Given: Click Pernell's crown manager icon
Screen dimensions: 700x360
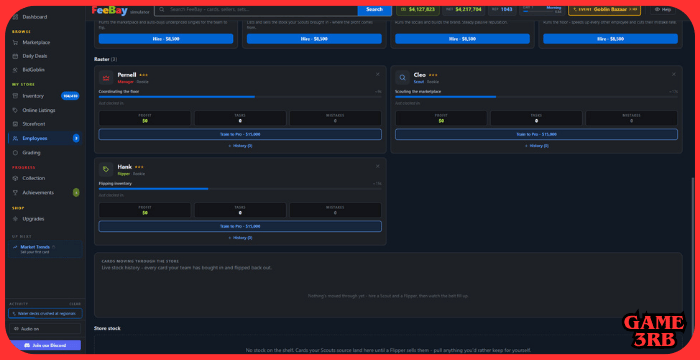Looking at the screenshot, I should [x=106, y=78].
